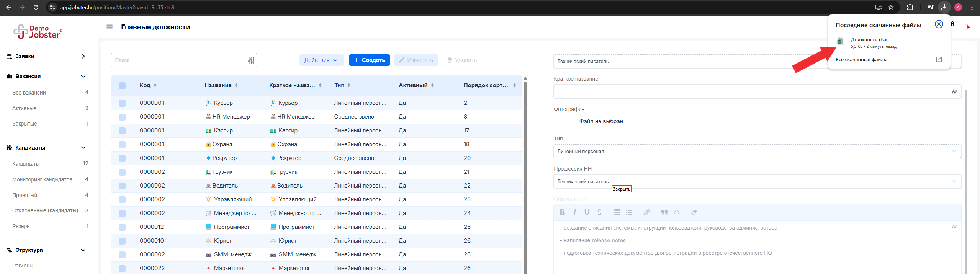Collapse the Вакансии sidebar section
This screenshot has height=274, width=980.
pyautogui.click(x=83, y=76)
